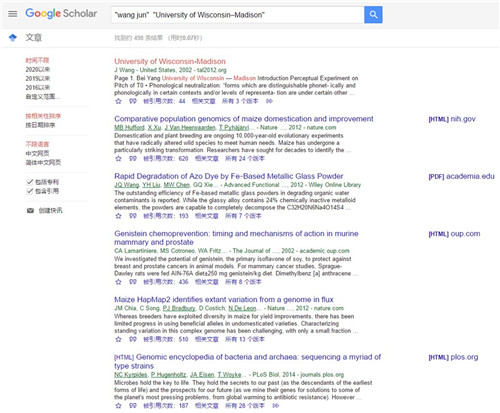This screenshot has width=500, height=413.
Task: Click the create alert text link
Action: click(x=50, y=210)
